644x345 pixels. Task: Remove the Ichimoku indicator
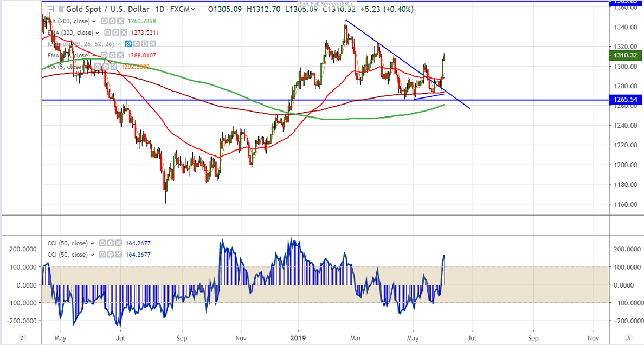tap(153, 44)
